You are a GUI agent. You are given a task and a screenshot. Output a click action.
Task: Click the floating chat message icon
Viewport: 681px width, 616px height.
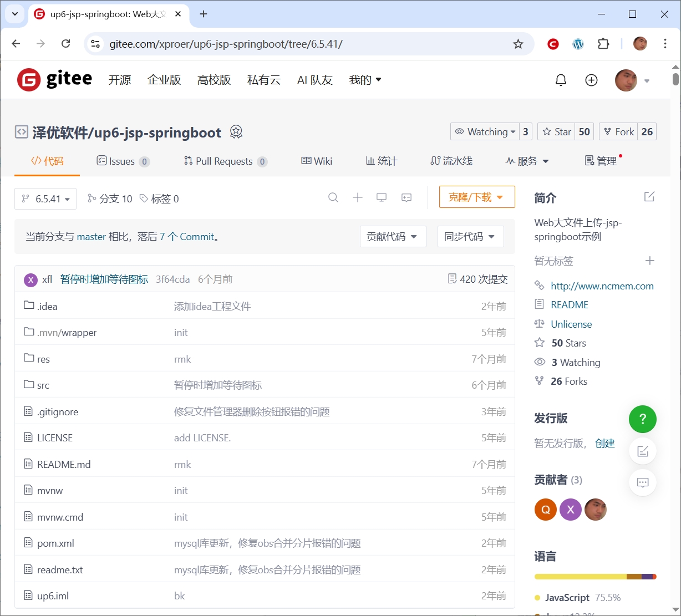pos(642,482)
